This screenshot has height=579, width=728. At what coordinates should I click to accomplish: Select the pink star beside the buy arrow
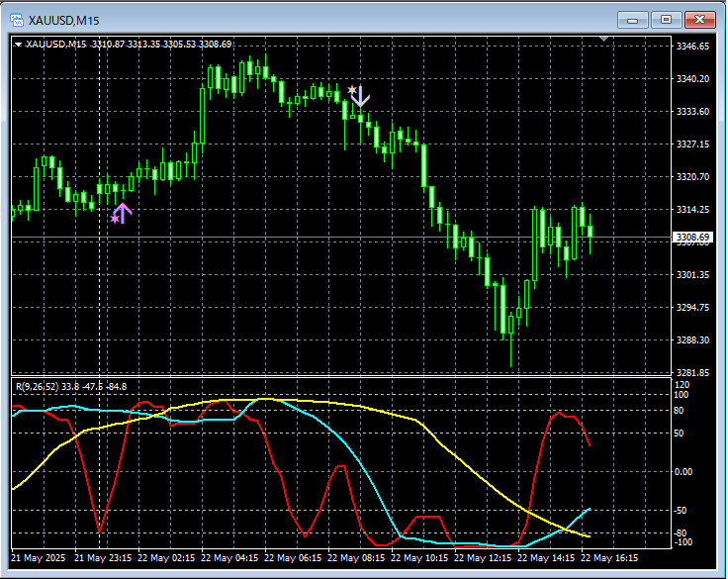(x=115, y=219)
